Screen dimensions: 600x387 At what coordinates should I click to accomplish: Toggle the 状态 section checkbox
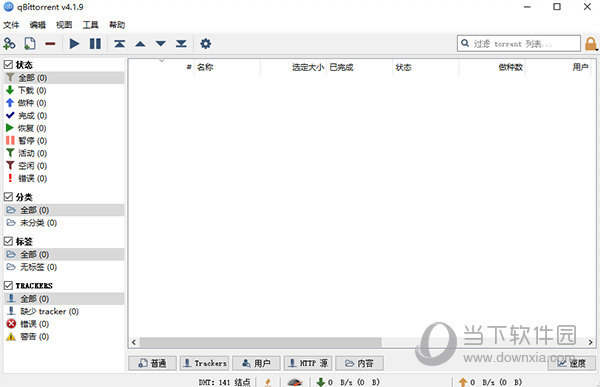point(8,64)
